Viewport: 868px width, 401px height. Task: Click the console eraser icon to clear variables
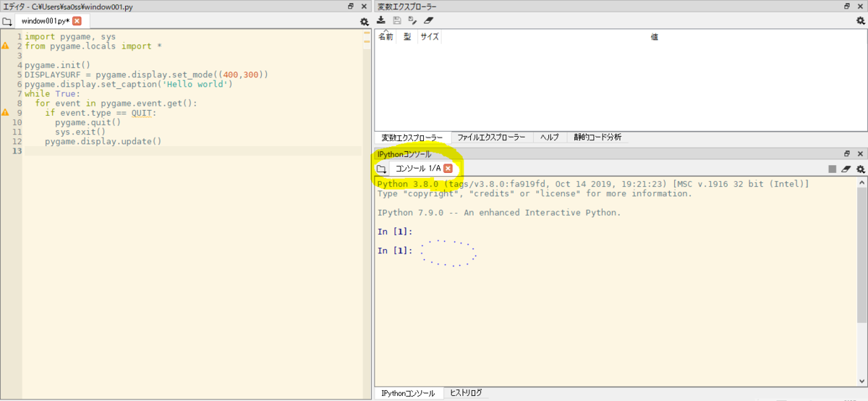846,169
